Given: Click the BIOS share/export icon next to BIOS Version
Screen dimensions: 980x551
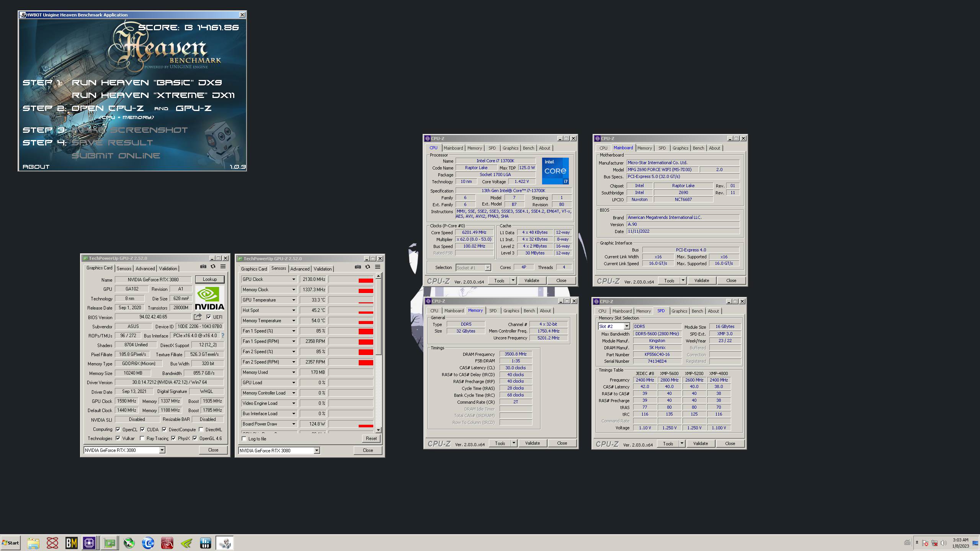Looking at the screenshot, I should (198, 317).
